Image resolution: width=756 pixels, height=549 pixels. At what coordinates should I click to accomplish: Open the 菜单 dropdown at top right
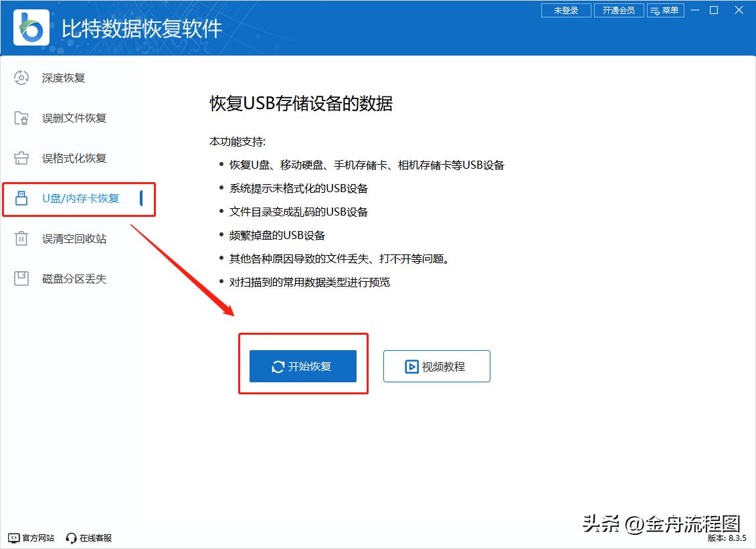(x=666, y=10)
